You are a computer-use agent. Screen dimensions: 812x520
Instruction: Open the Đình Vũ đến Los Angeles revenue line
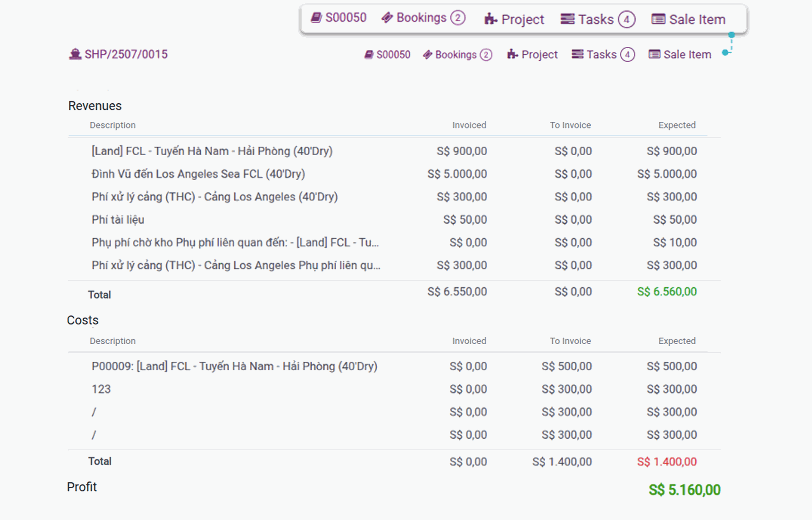point(198,174)
